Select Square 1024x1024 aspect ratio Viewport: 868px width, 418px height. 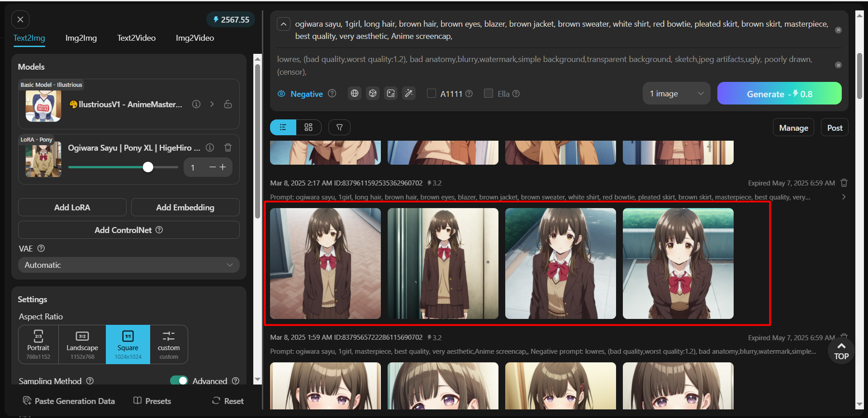pos(128,344)
